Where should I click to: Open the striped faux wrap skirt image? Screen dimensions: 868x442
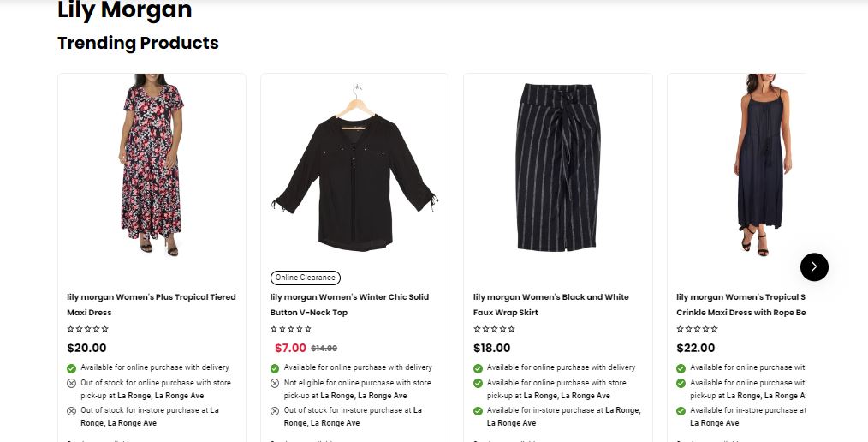(x=557, y=165)
